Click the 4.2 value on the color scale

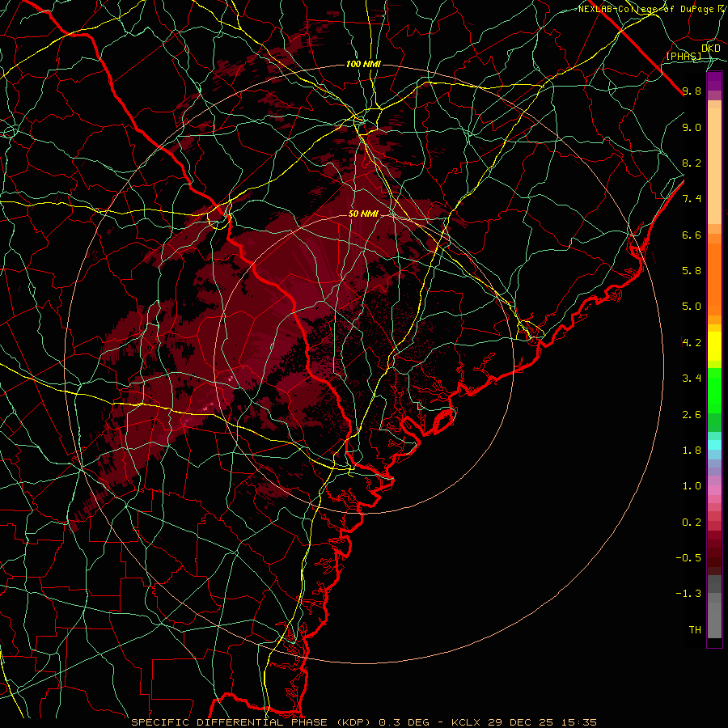(692, 343)
